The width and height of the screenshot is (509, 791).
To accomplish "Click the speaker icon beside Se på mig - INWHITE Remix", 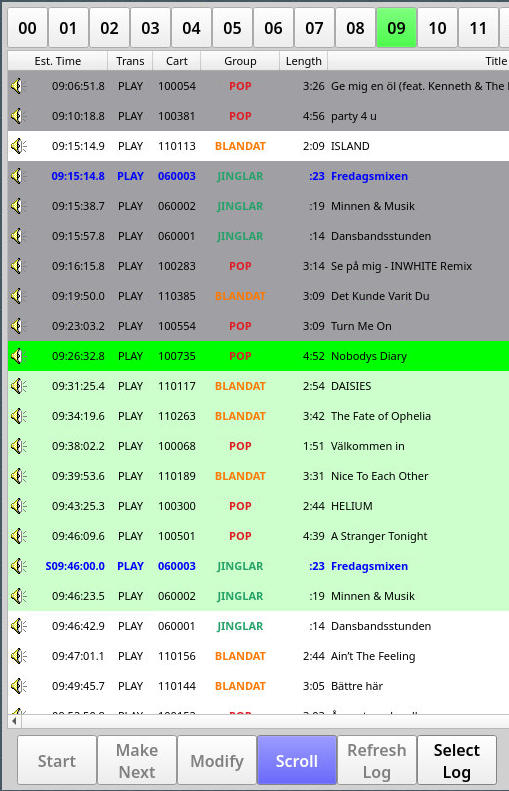I will click(x=19, y=266).
